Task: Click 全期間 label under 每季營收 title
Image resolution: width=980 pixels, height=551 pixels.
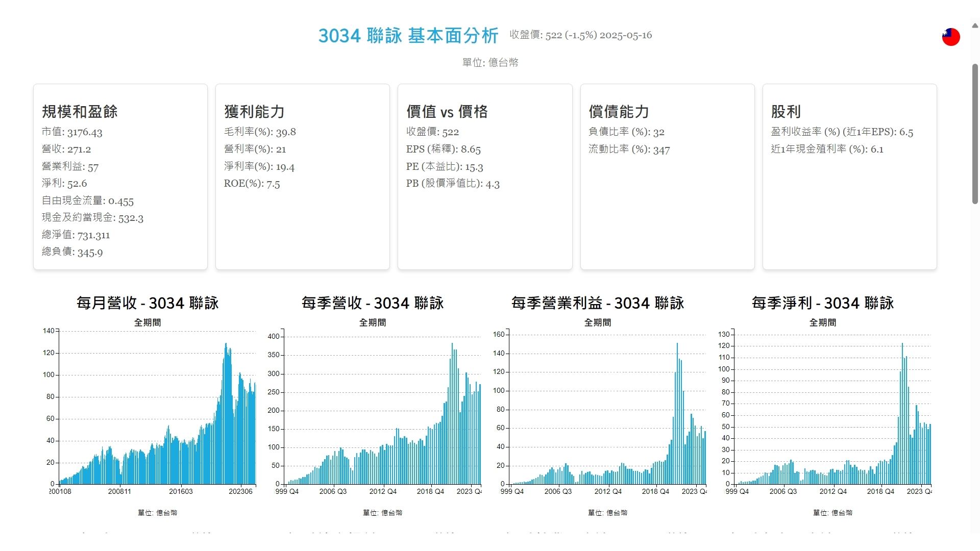Action: point(372,322)
